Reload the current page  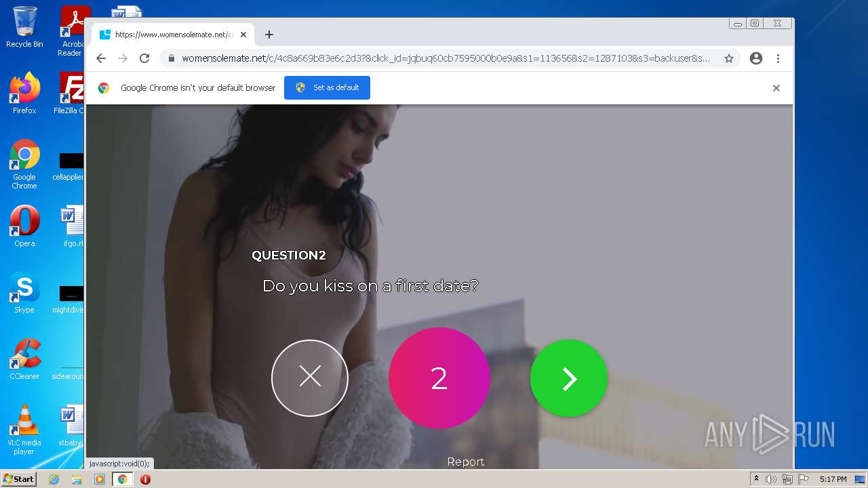tap(144, 58)
